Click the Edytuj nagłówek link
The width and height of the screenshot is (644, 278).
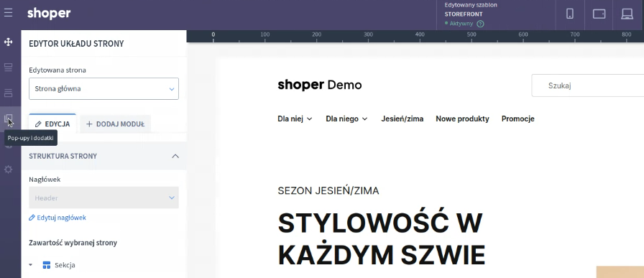(x=57, y=218)
